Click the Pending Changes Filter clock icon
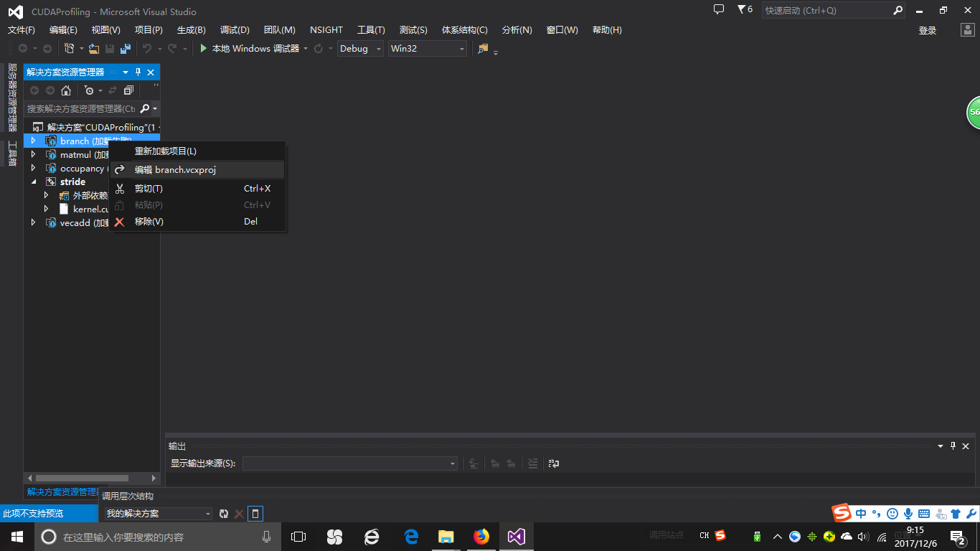Image resolution: width=980 pixels, height=551 pixels. tap(88, 90)
